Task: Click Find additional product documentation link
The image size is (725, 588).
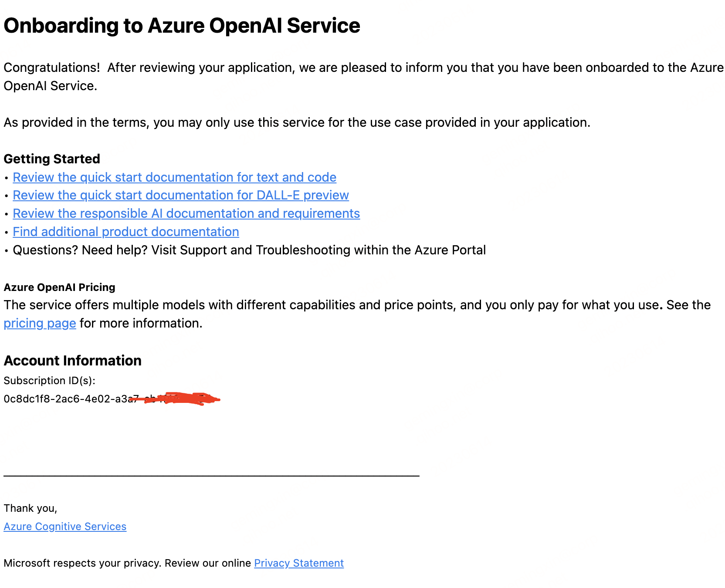Action: [x=126, y=232]
